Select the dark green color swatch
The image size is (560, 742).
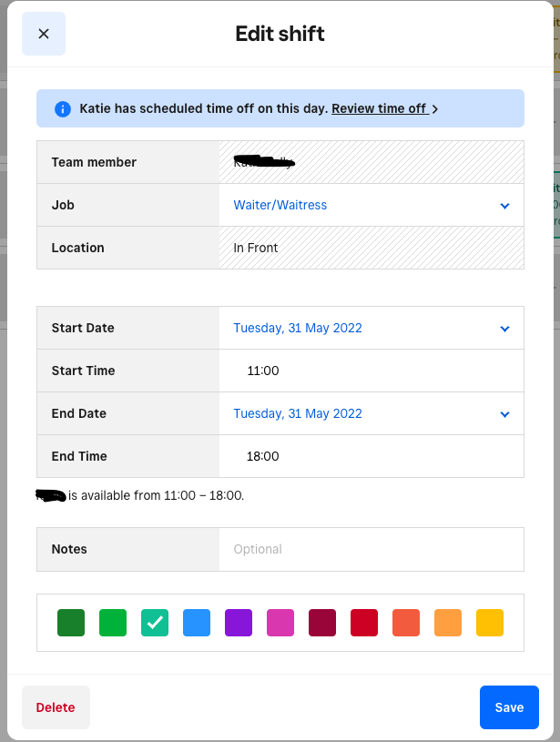pyautogui.click(x=71, y=623)
